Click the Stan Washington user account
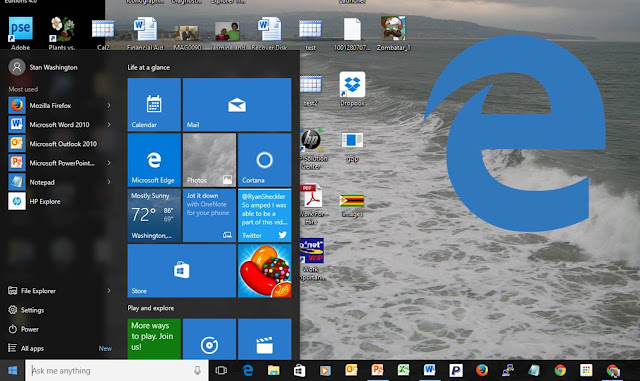640x381 pixels. (x=43, y=67)
